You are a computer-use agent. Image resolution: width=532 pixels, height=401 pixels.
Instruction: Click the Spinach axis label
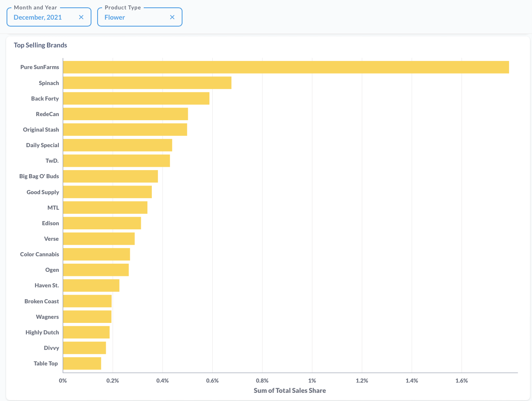(x=49, y=83)
